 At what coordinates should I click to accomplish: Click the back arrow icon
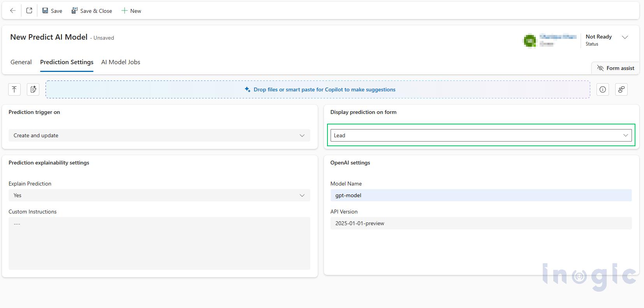pyautogui.click(x=13, y=11)
